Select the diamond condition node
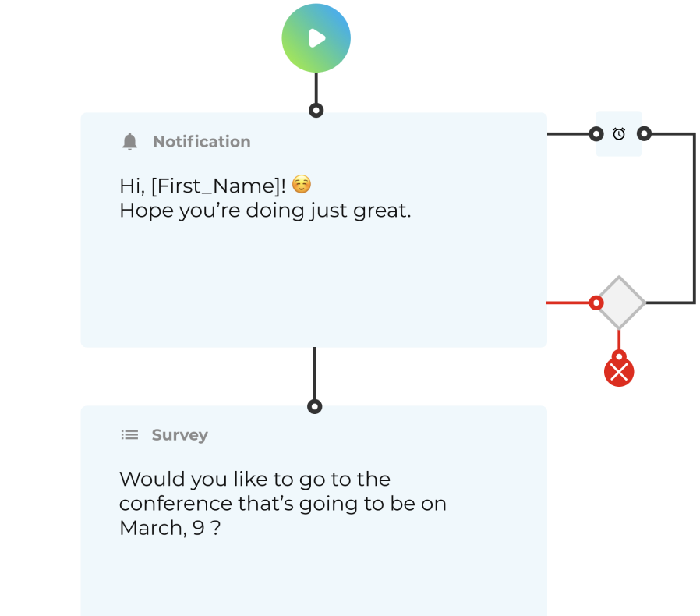700x616 pixels. pyautogui.click(x=620, y=302)
